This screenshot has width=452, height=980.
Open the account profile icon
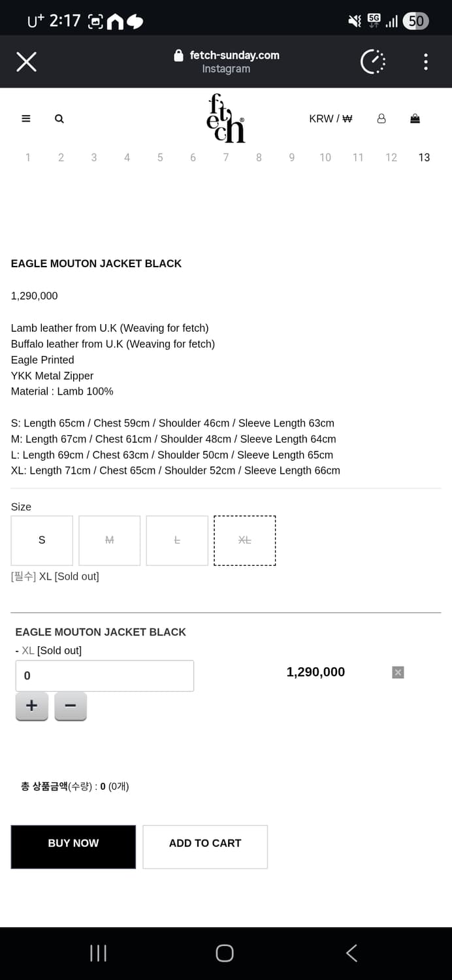tap(381, 119)
